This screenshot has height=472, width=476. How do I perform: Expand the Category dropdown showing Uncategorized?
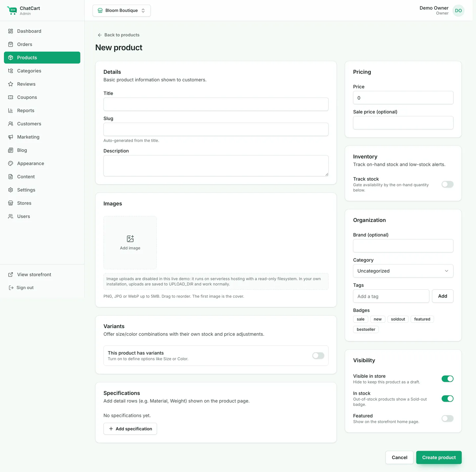403,271
